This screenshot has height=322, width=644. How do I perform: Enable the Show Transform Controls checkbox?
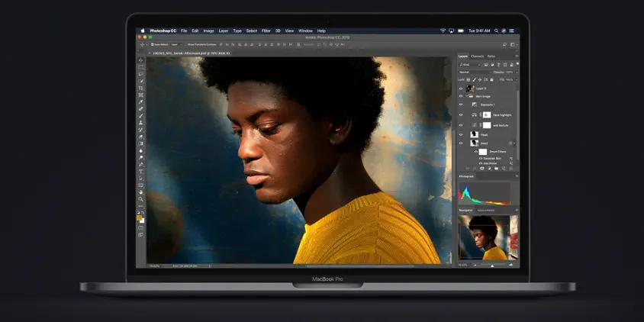pos(185,44)
